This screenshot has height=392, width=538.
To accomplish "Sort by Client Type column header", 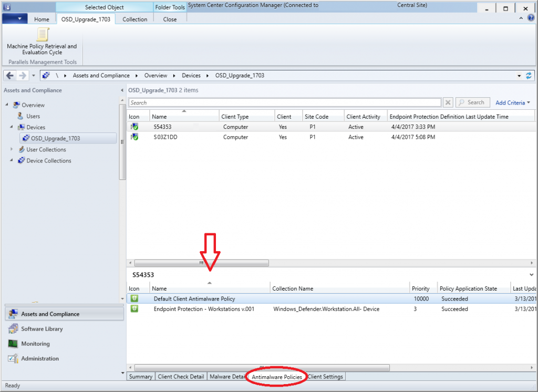I will pyautogui.click(x=247, y=116).
